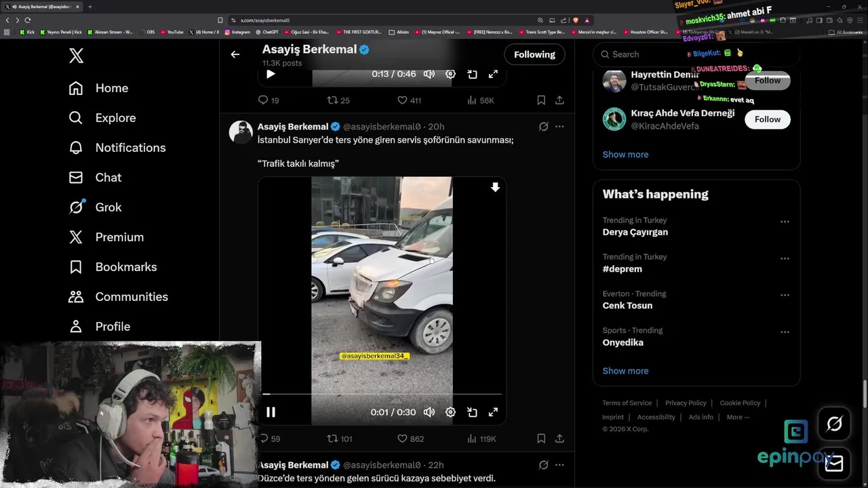Mute Sarıyer video volume icon
Viewport: 868px width, 488px height.
click(x=429, y=412)
